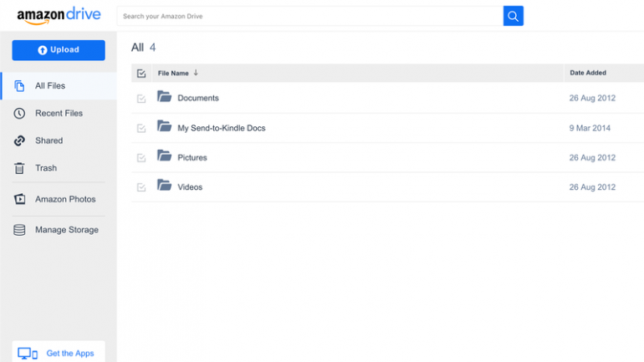
Task: Focus the Search your Amazon Drive field
Action: coord(310,16)
